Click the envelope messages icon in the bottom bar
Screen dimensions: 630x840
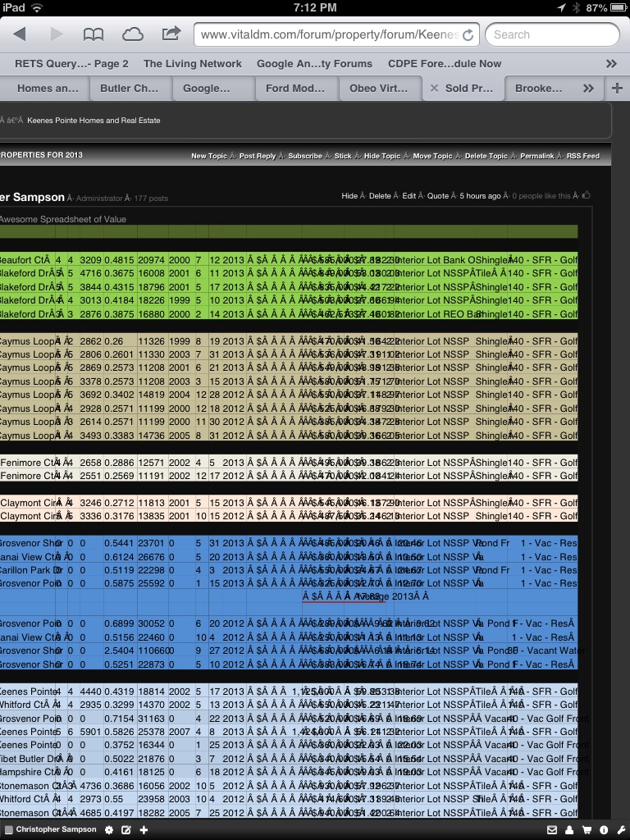[553, 830]
